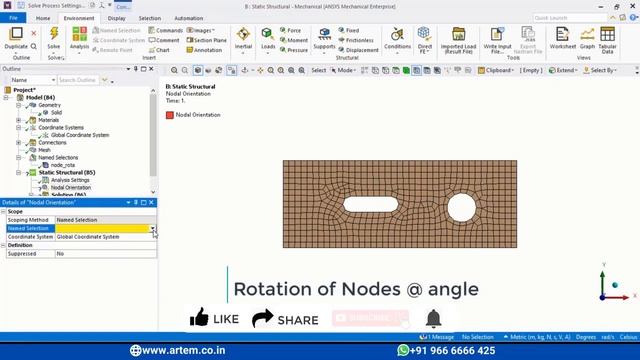Insert a Frictionless support
640x360 pixels.
click(356, 40)
